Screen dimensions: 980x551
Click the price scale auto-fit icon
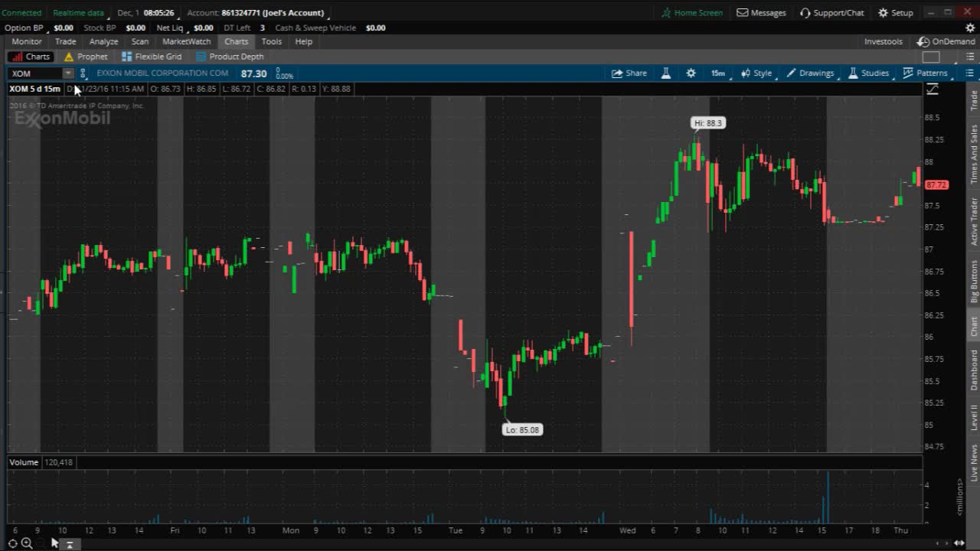click(933, 90)
